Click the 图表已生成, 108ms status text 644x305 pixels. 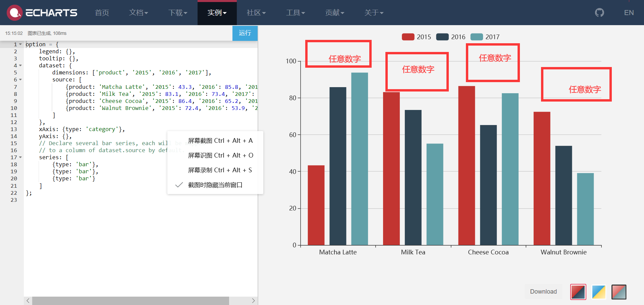(47, 33)
